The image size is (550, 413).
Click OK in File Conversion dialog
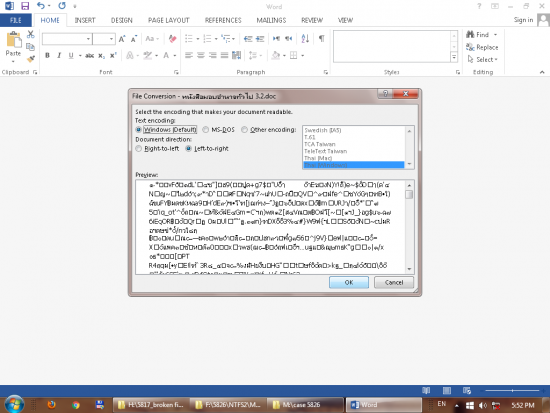pyautogui.click(x=349, y=282)
